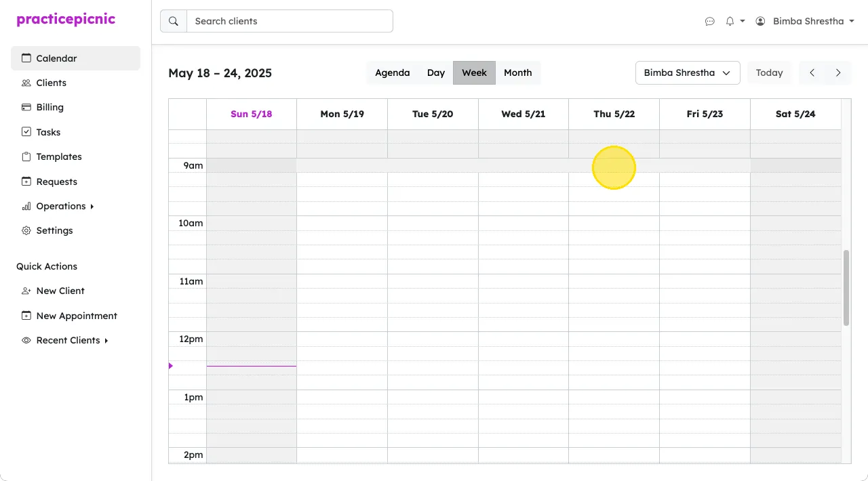Image resolution: width=868 pixels, height=481 pixels.
Task: Click the Calendar icon in sidebar
Action: point(26,58)
